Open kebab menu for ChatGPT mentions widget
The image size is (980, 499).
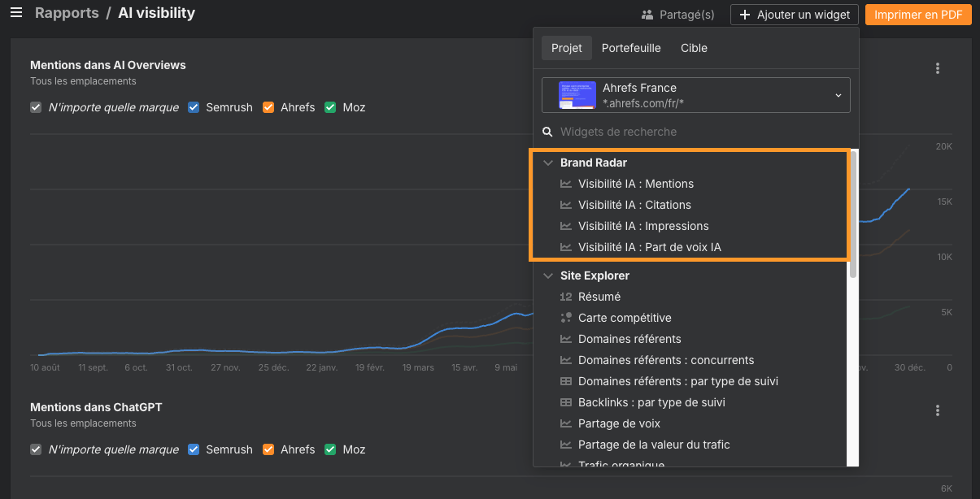(938, 410)
